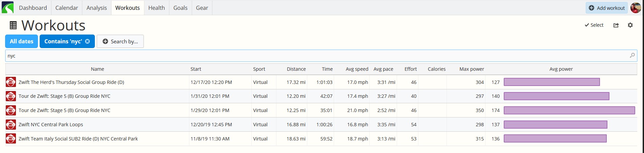Screen dimensions: 644x153
Task: Click the effort value 54
Action: (414, 125)
